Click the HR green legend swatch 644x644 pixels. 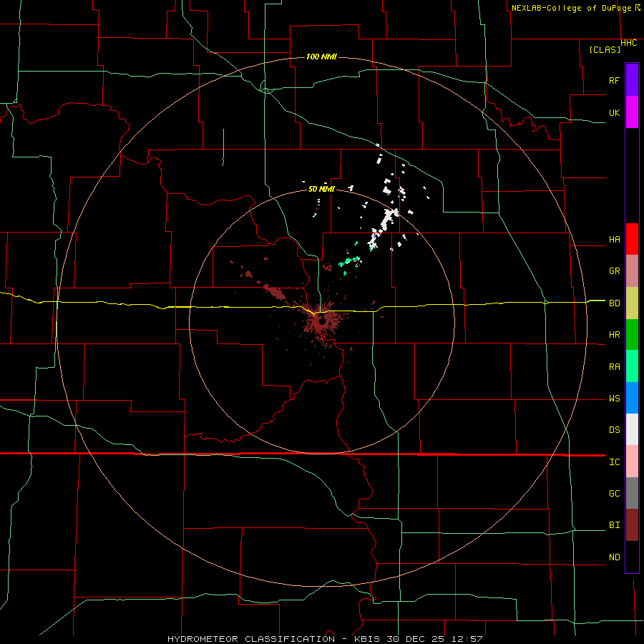coord(632,335)
